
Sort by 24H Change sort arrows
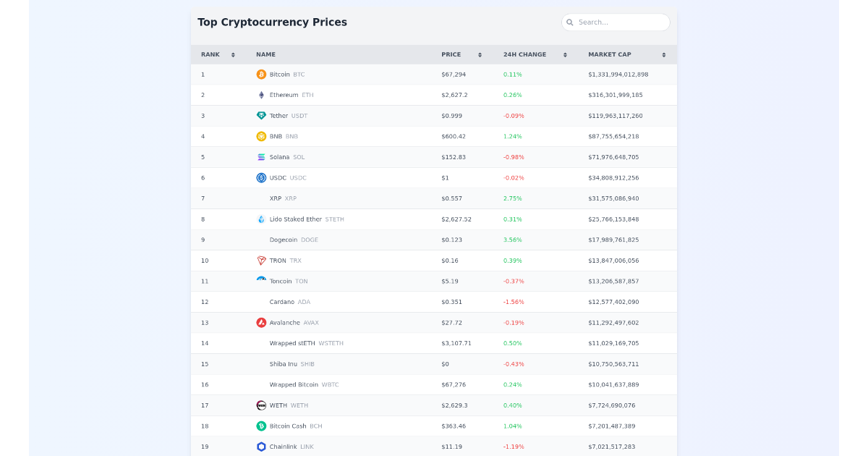566,55
